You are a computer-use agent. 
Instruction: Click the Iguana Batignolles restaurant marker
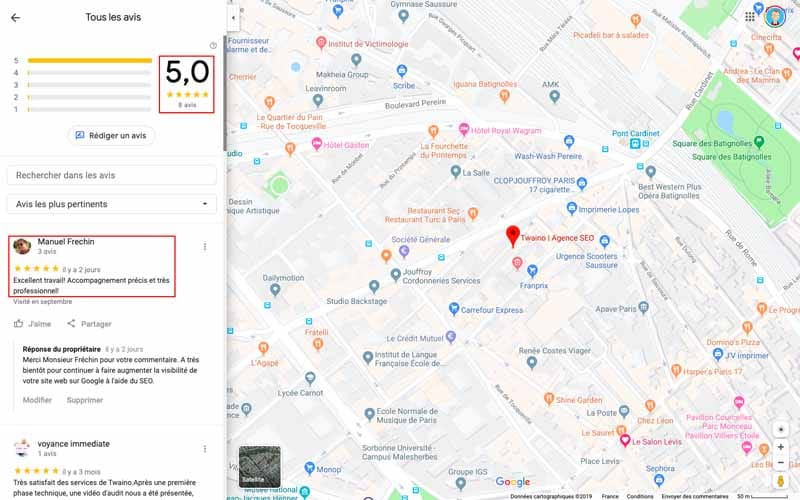[x=505, y=95]
